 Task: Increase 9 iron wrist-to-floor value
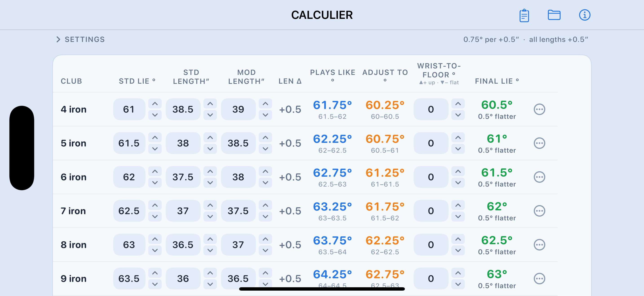tap(458, 273)
